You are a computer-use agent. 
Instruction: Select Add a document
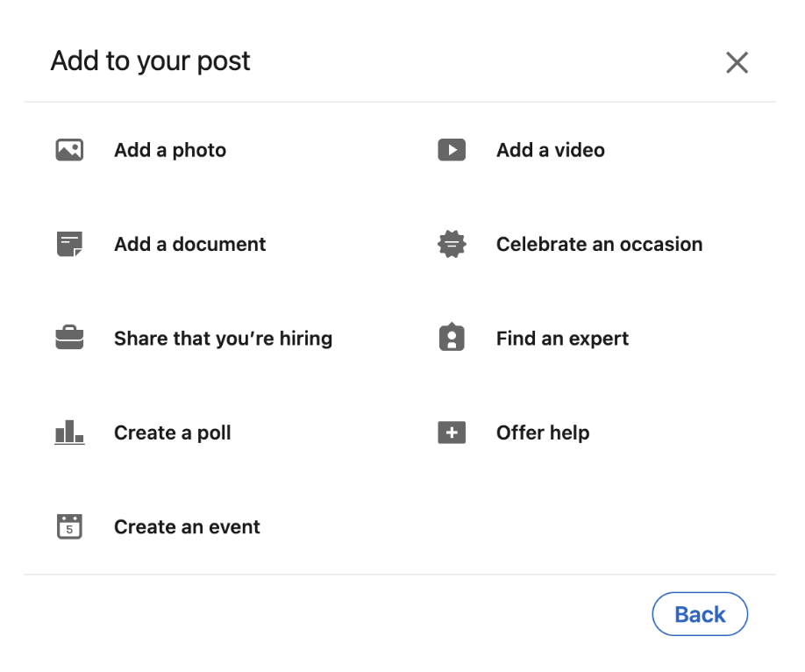(189, 244)
